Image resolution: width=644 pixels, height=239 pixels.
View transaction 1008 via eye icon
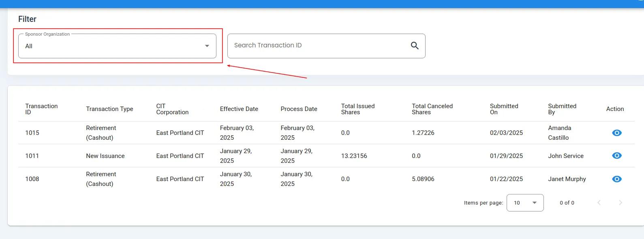616,179
